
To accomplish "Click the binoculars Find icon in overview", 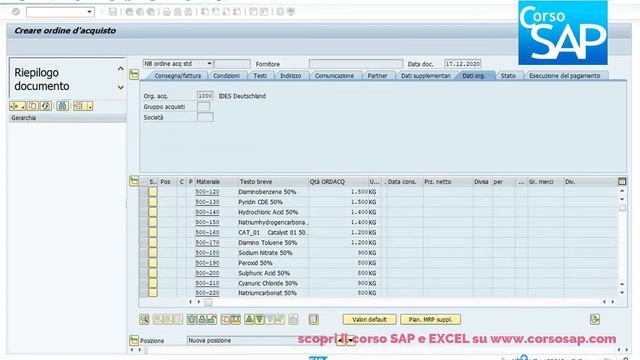I will click(x=62, y=106).
